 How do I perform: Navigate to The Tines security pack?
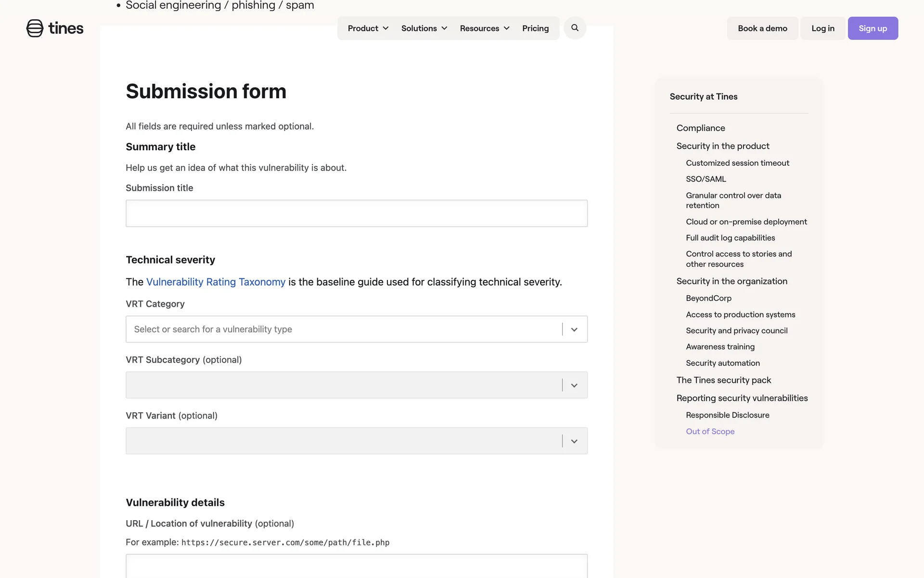click(723, 380)
